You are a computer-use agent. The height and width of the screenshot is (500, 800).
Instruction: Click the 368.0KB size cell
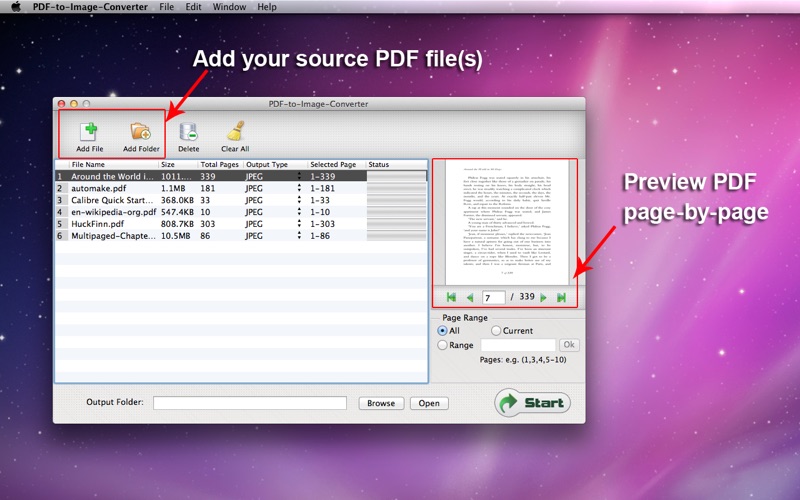pyautogui.click(x=177, y=200)
